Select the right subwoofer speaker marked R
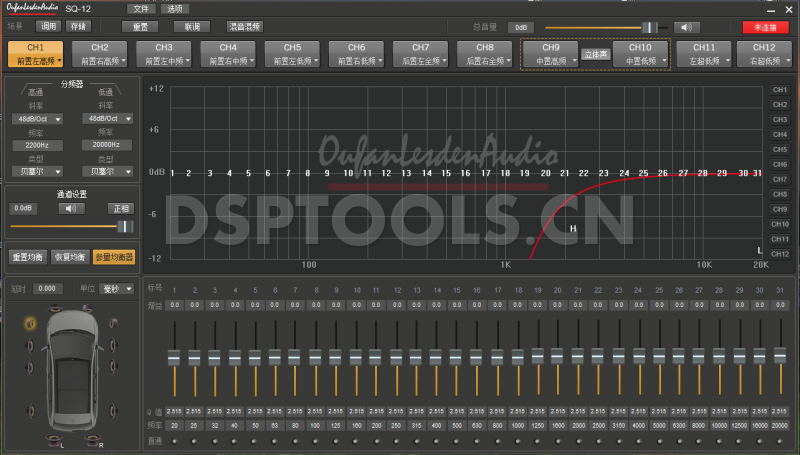The image size is (800, 455). pos(93,440)
